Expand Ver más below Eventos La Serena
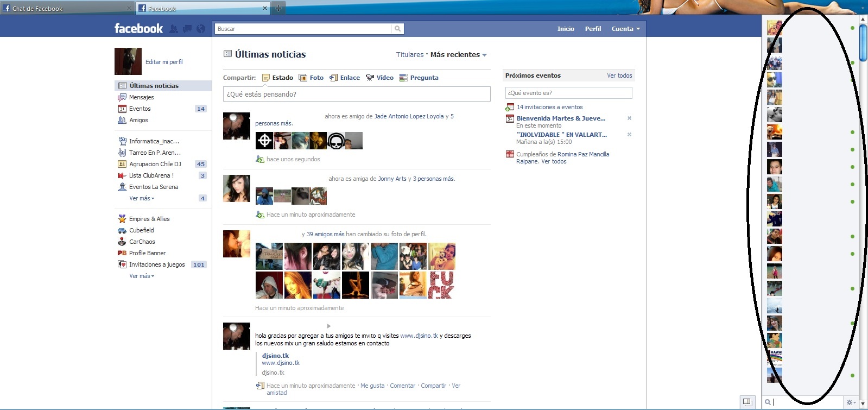 tap(142, 198)
